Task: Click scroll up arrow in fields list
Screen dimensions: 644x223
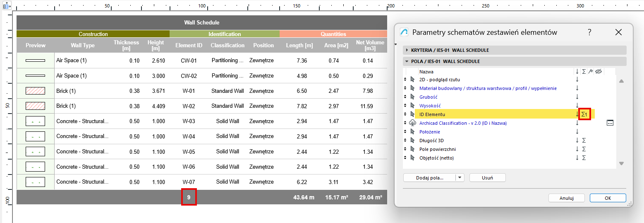Action: [621, 81]
